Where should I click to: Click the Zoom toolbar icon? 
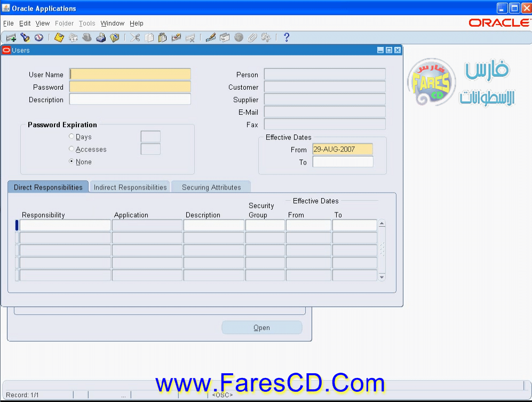(x=225, y=37)
